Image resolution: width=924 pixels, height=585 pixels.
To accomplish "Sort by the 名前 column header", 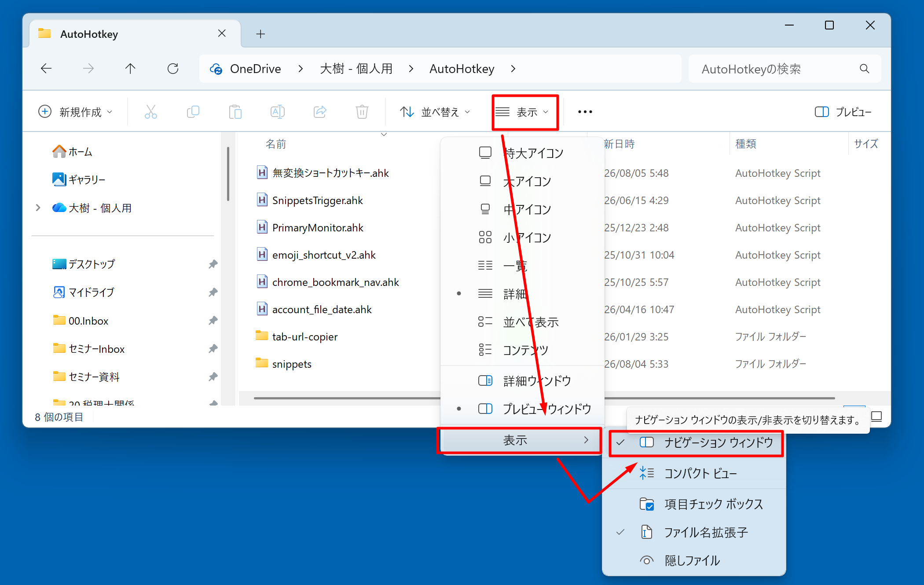I will pyautogui.click(x=276, y=144).
